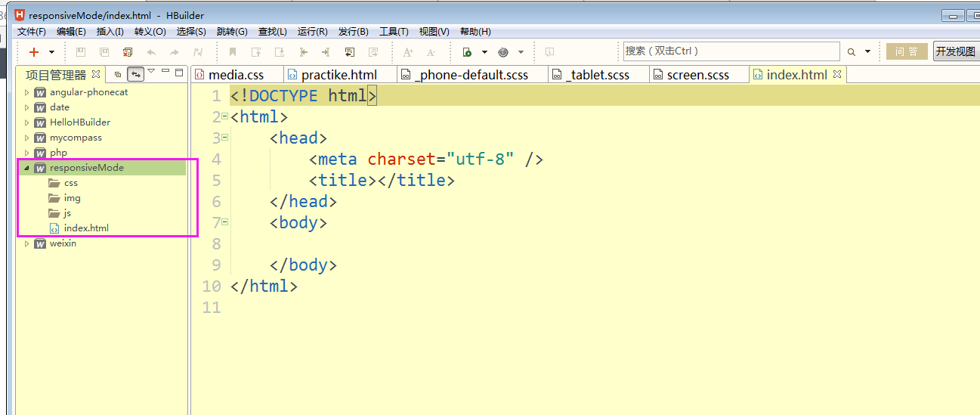Screen dimensions: 980x415
Task: Expand the mycompass project
Action: [27, 138]
